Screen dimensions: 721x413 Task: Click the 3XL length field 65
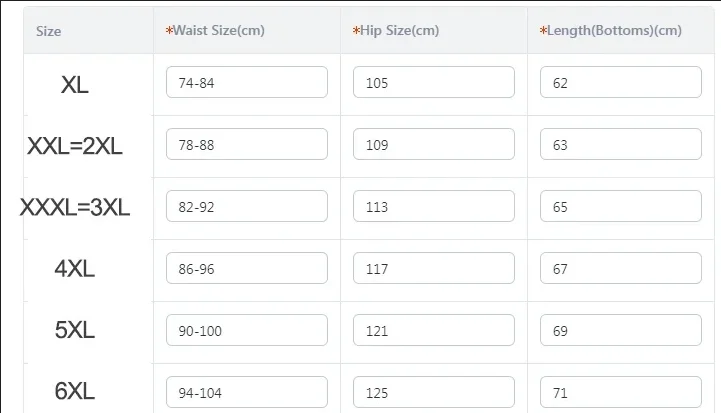(x=621, y=206)
